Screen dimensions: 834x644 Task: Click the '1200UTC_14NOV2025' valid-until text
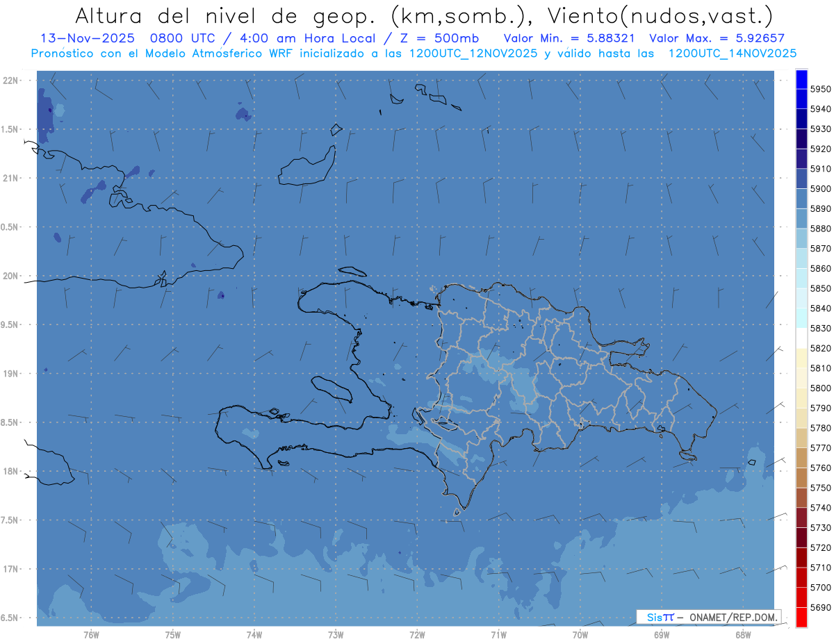click(x=732, y=53)
